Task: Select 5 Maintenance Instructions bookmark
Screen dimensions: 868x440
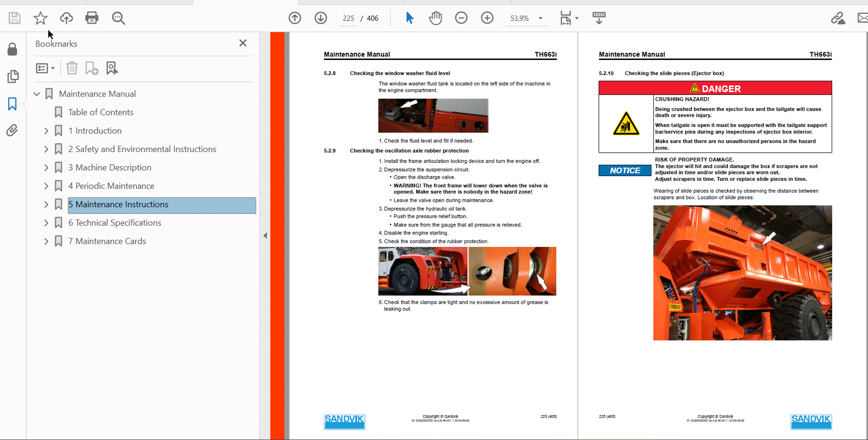Action: point(162,204)
